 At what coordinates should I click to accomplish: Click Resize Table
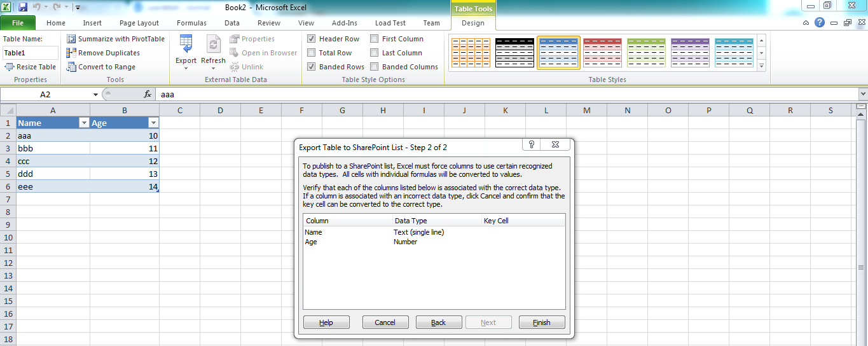[31, 67]
